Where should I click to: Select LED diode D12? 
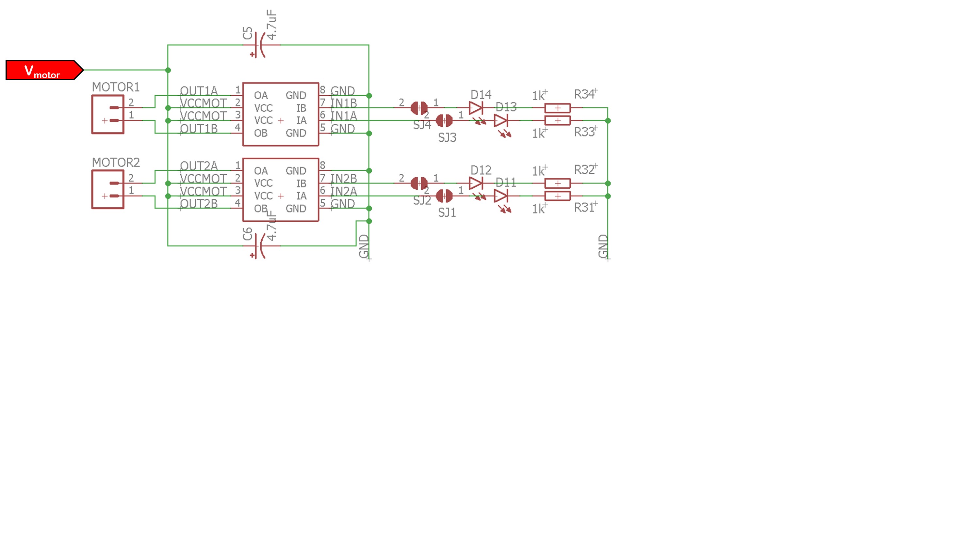(476, 183)
